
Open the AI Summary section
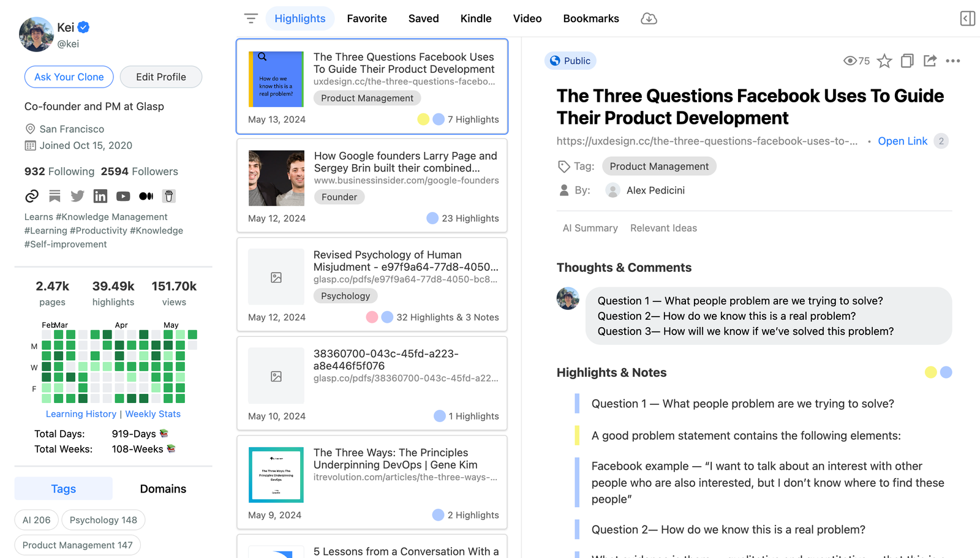pyautogui.click(x=590, y=228)
